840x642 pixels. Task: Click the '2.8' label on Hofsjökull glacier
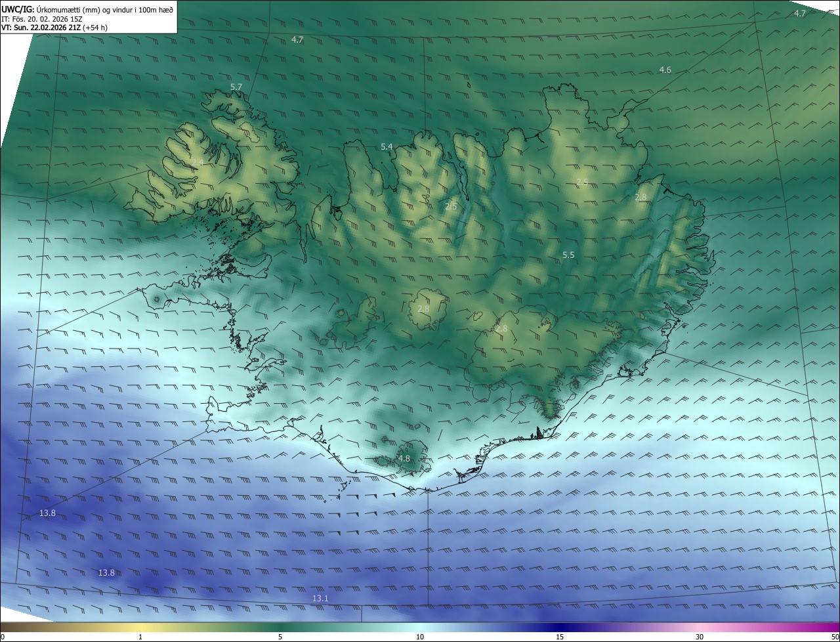(x=423, y=309)
